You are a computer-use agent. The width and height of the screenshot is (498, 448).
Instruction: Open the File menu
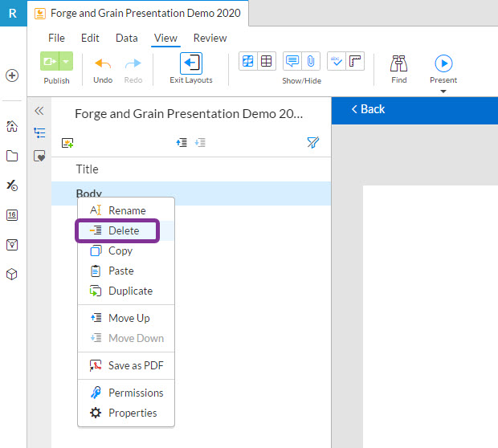coord(56,38)
